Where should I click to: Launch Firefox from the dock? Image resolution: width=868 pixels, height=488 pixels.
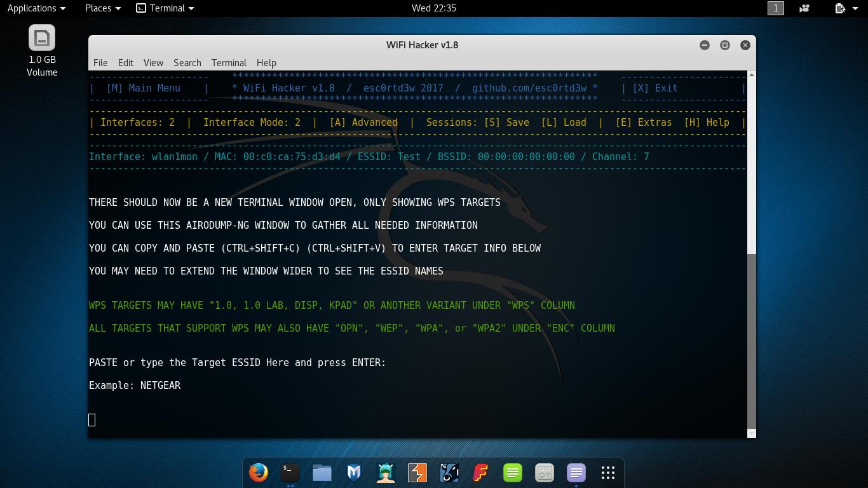pyautogui.click(x=259, y=473)
